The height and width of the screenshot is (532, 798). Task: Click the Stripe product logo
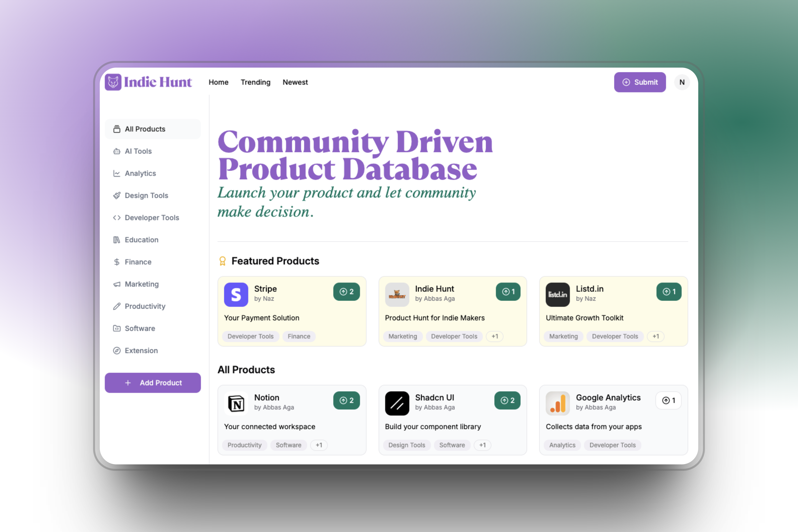pos(236,295)
